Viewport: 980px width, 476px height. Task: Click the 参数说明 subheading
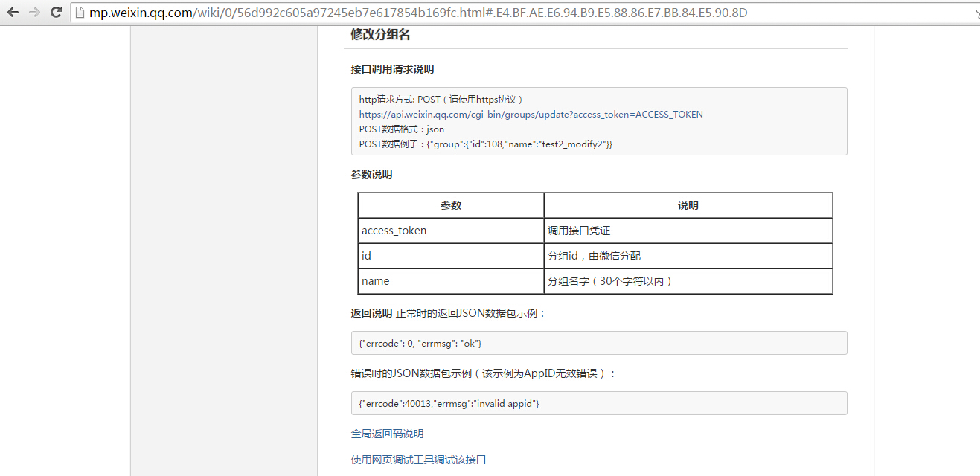pos(371,174)
